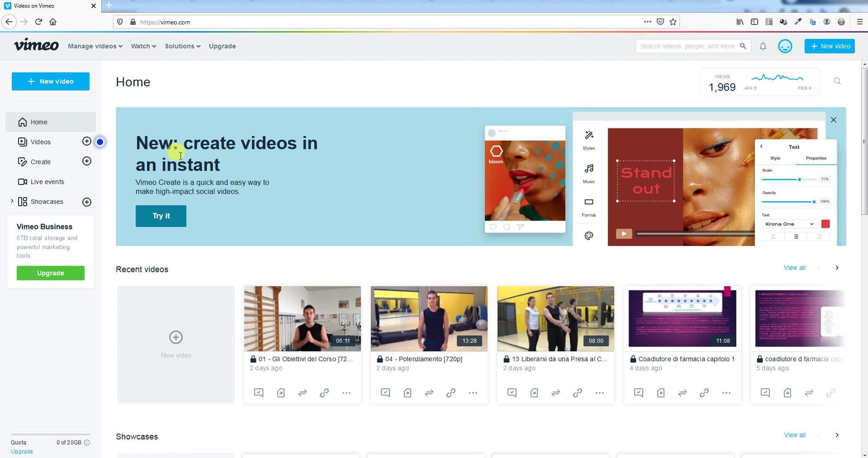Click the plus icon next to Create
The height and width of the screenshot is (458, 868).
[87, 161]
